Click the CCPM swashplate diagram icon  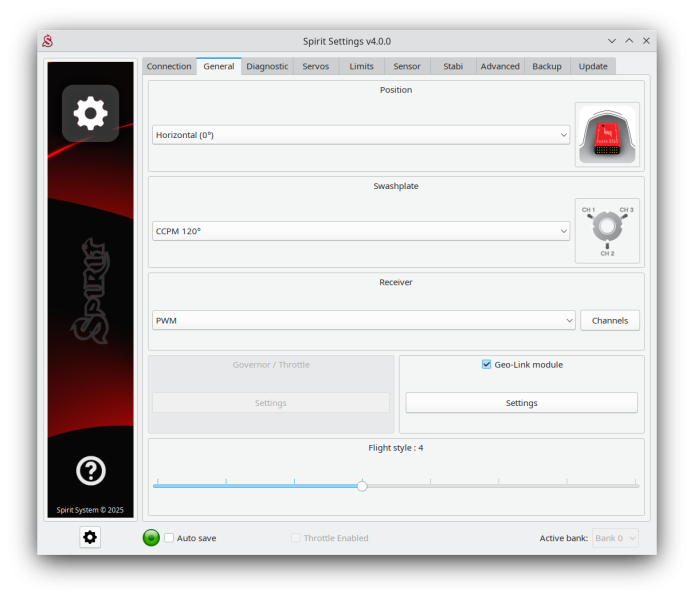click(607, 230)
